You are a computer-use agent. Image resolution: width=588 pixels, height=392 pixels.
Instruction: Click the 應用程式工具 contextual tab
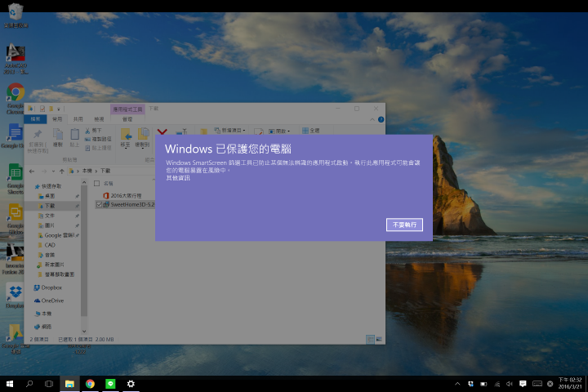127,109
